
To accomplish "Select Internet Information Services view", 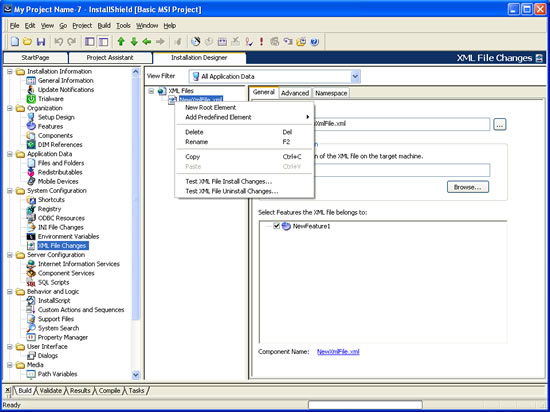I will [79, 264].
